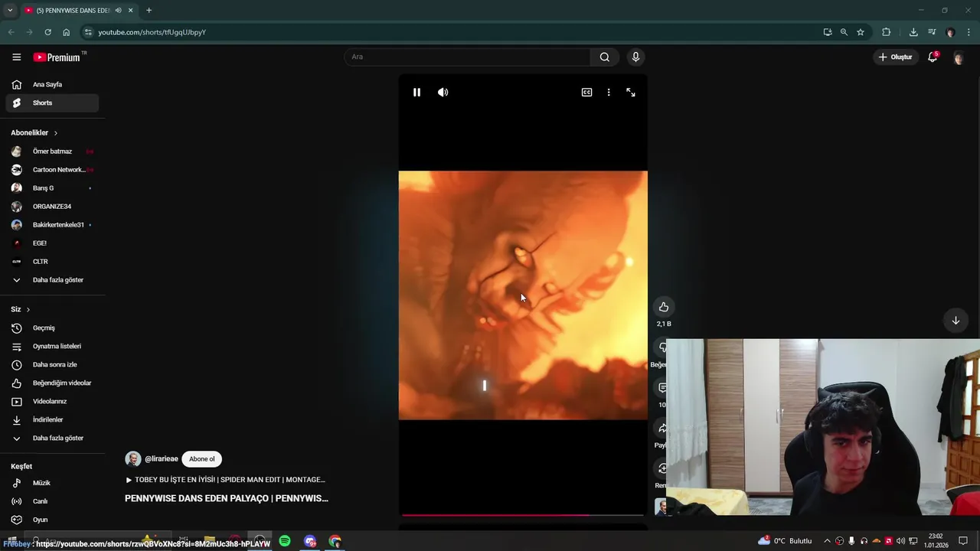
Task: Close the PENNYWISE DANS EDEN browser tab
Action: pos(131,11)
